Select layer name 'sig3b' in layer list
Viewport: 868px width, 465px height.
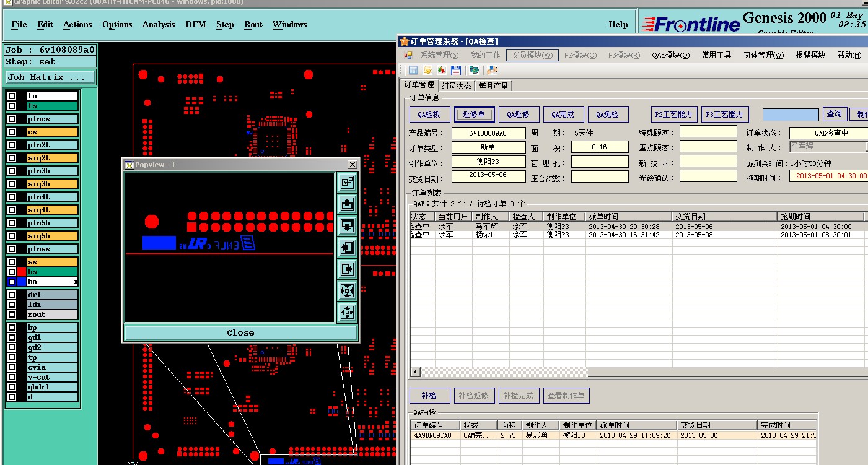tap(53, 184)
